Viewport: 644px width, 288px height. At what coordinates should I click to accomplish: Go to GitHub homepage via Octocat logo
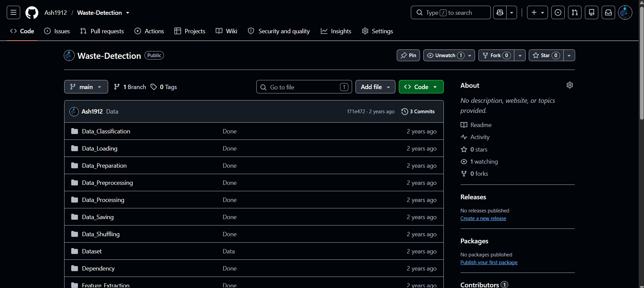pyautogui.click(x=32, y=13)
